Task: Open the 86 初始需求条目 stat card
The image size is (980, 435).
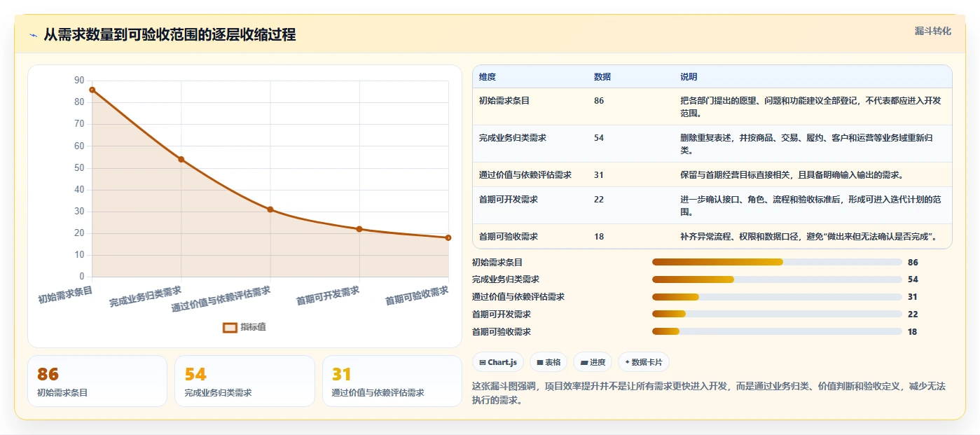Action: 97,381
